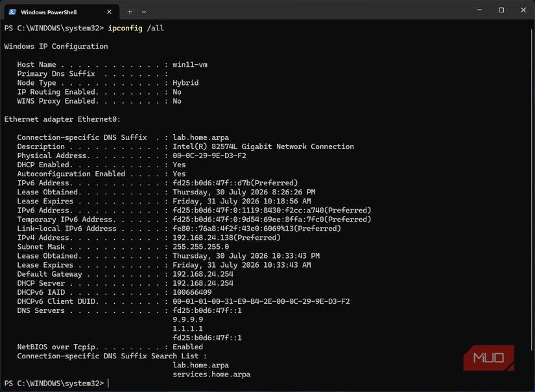The width and height of the screenshot is (535, 392).
Task: Click the Default Gateway value 192.168.24.254
Action: click(203, 274)
